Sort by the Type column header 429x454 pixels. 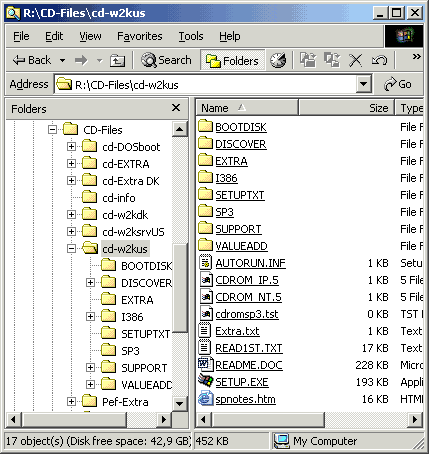coord(410,108)
